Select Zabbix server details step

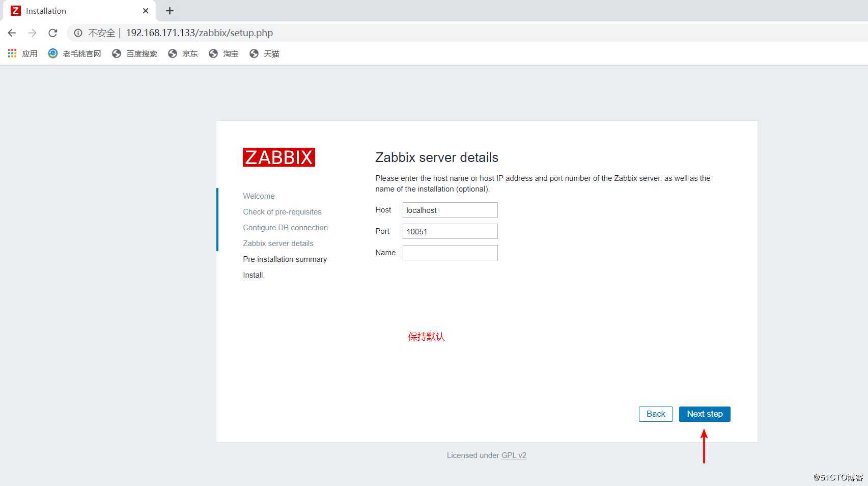[x=278, y=244]
